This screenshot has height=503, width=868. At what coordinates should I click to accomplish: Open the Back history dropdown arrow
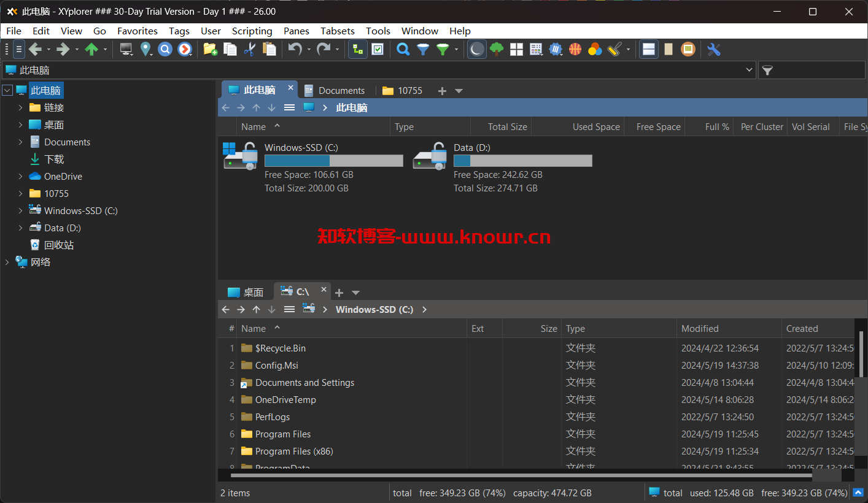click(x=48, y=50)
